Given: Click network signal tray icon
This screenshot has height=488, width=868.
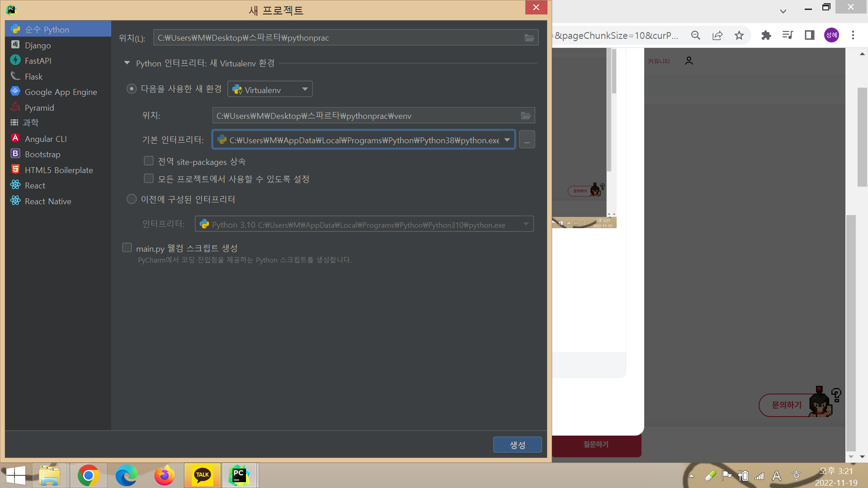Looking at the screenshot, I should coord(759,476).
